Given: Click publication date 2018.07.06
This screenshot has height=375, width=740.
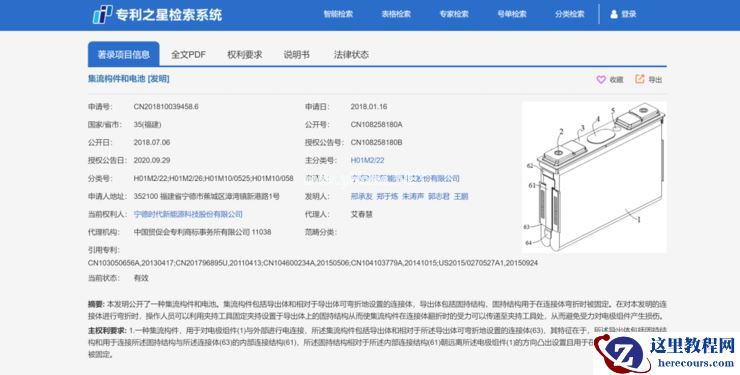Looking at the screenshot, I should (151, 142).
